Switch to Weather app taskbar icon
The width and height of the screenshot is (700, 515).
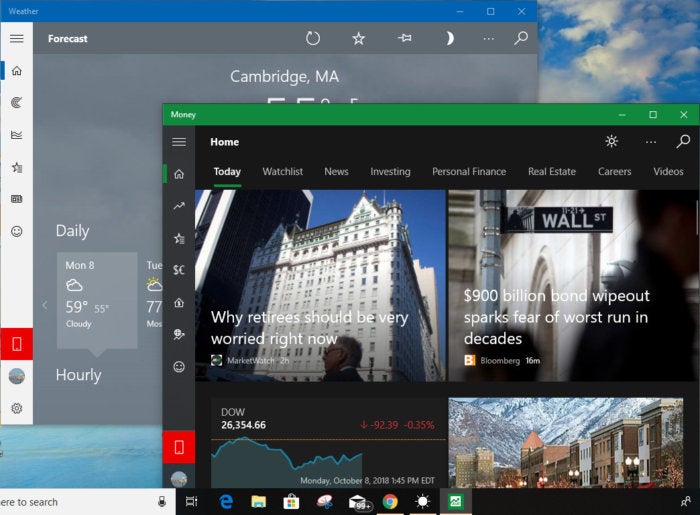click(x=422, y=502)
